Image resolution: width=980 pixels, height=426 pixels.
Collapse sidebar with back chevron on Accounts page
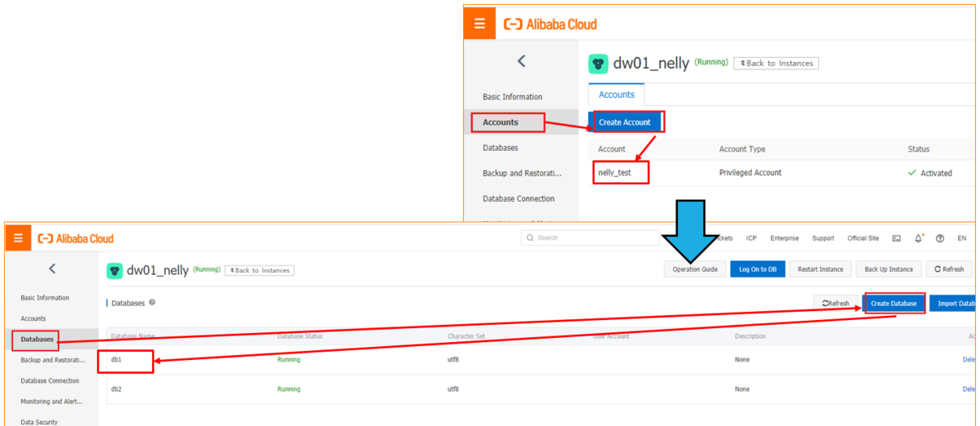point(521,61)
